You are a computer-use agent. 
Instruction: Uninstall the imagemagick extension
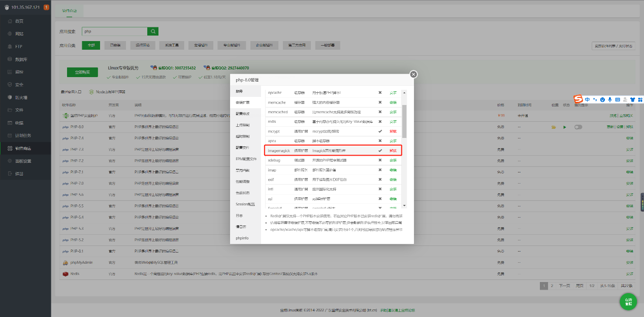(393, 151)
